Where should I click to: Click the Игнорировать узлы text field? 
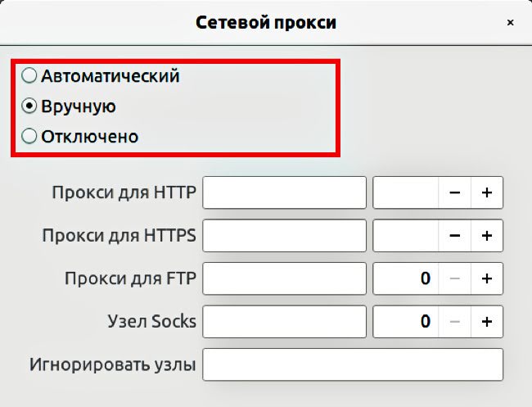coord(353,364)
